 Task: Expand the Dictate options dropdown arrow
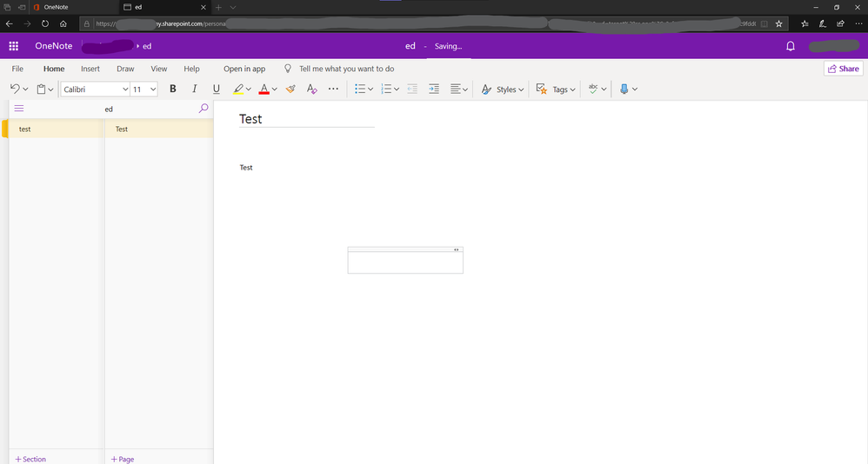click(x=635, y=89)
